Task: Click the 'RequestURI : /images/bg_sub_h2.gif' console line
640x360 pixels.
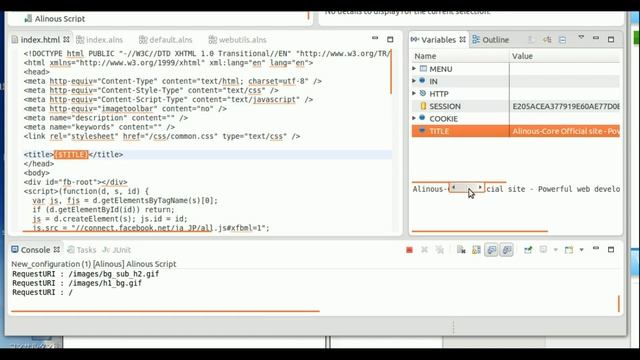Action: coord(85,274)
